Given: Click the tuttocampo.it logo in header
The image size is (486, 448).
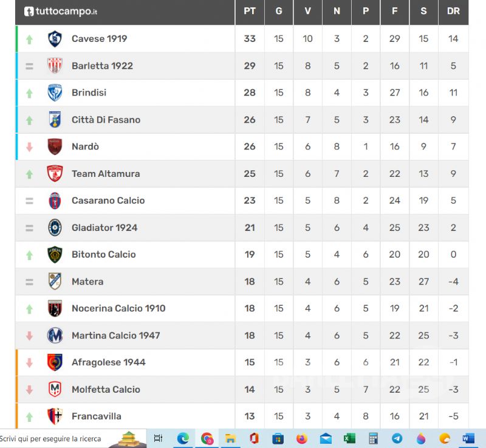Looking at the screenshot, I should point(61,12).
